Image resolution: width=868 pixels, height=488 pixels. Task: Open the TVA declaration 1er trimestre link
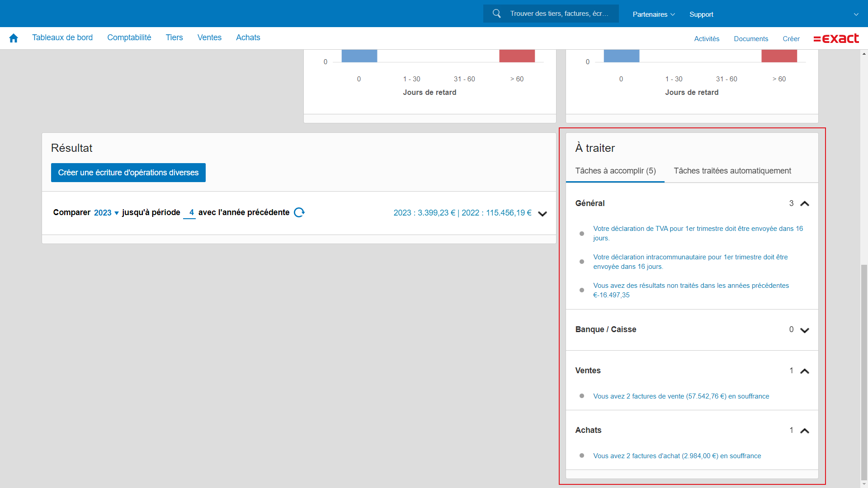click(698, 229)
